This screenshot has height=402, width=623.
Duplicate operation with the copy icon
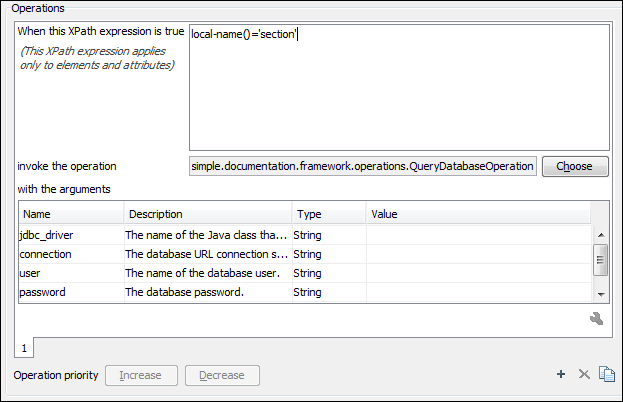click(606, 374)
